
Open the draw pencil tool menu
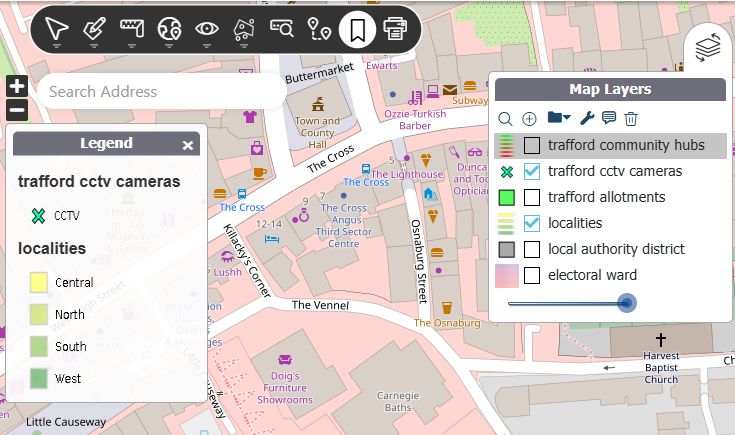click(95, 29)
